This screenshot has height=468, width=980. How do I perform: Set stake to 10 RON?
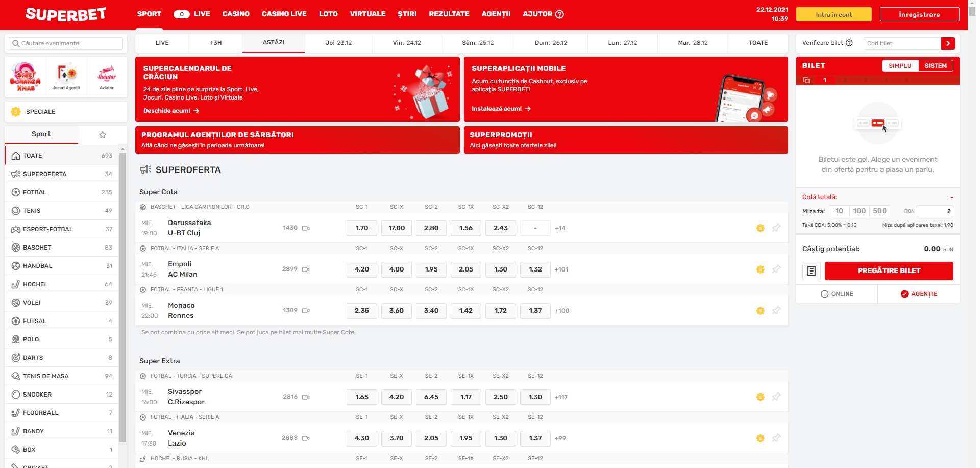839,211
